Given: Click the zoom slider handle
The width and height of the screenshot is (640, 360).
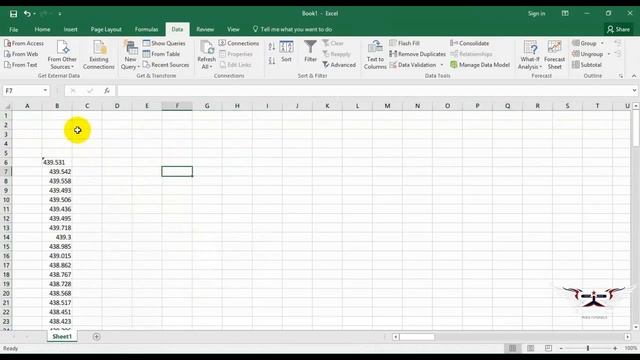Looking at the screenshot, I should (588, 348).
